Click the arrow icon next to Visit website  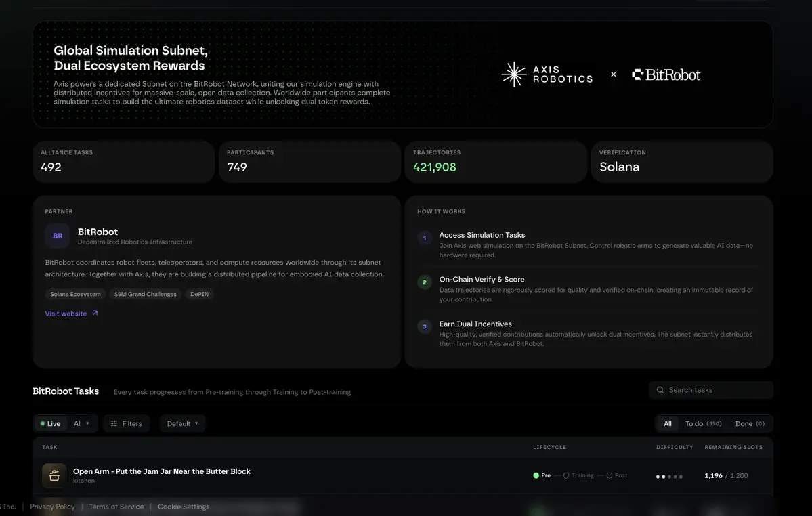pyautogui.click(x=95, y=313)
